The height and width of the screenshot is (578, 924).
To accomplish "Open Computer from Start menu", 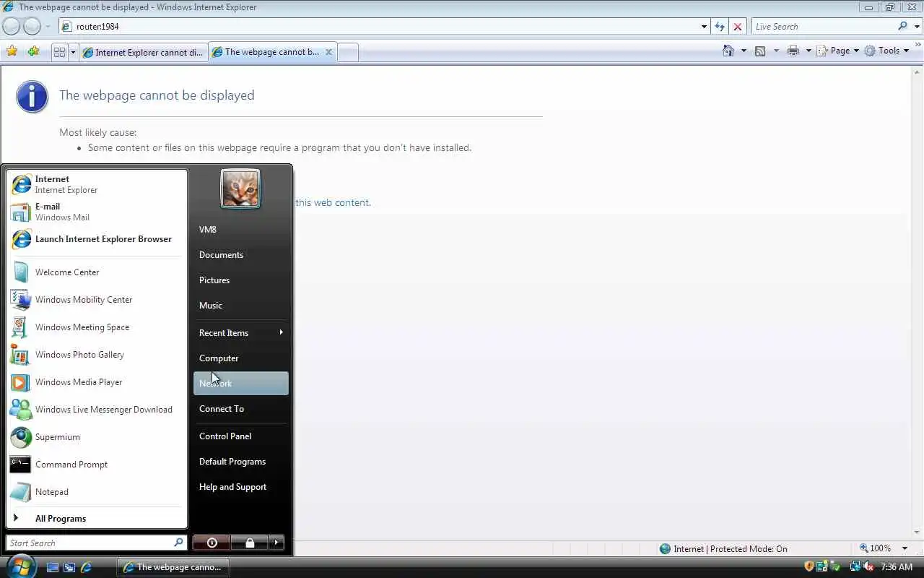I will pyautogui.click(x=240, y=358).
